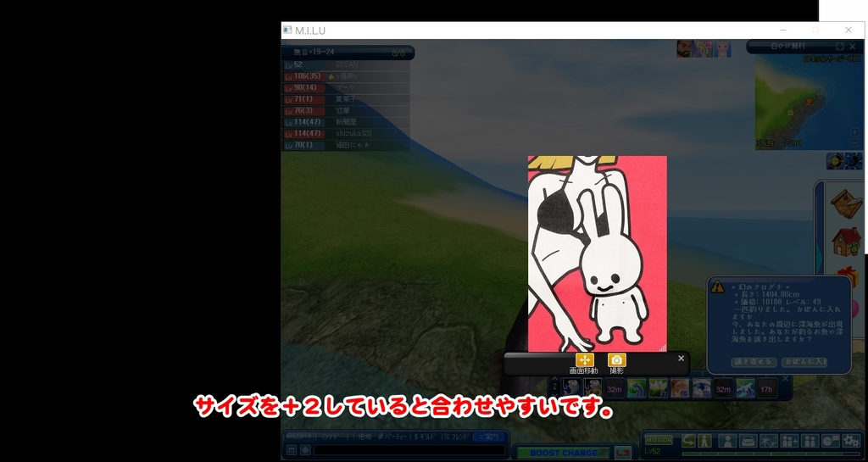The image size is (868, 462).
Task: Click the 画面移動 move screen icon
Action: coord(584,360)
